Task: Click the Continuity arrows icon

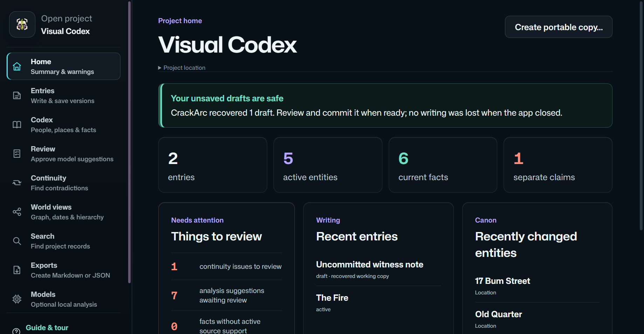Action: tap(17, 183)
